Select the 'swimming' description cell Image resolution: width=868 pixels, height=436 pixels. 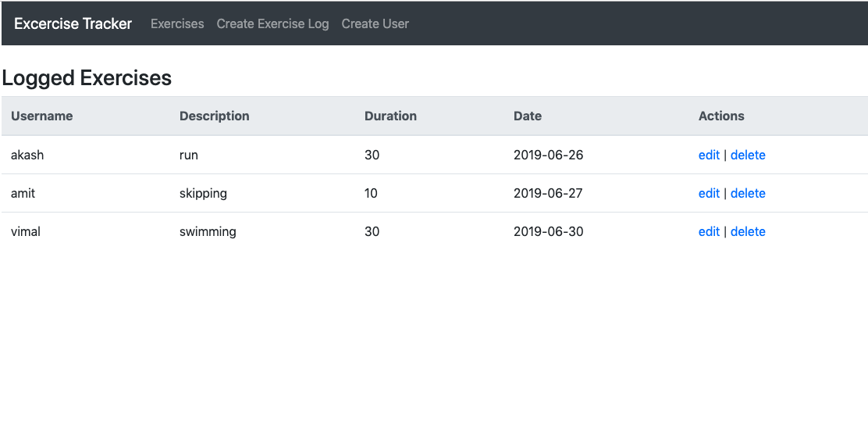coord(208,231)
